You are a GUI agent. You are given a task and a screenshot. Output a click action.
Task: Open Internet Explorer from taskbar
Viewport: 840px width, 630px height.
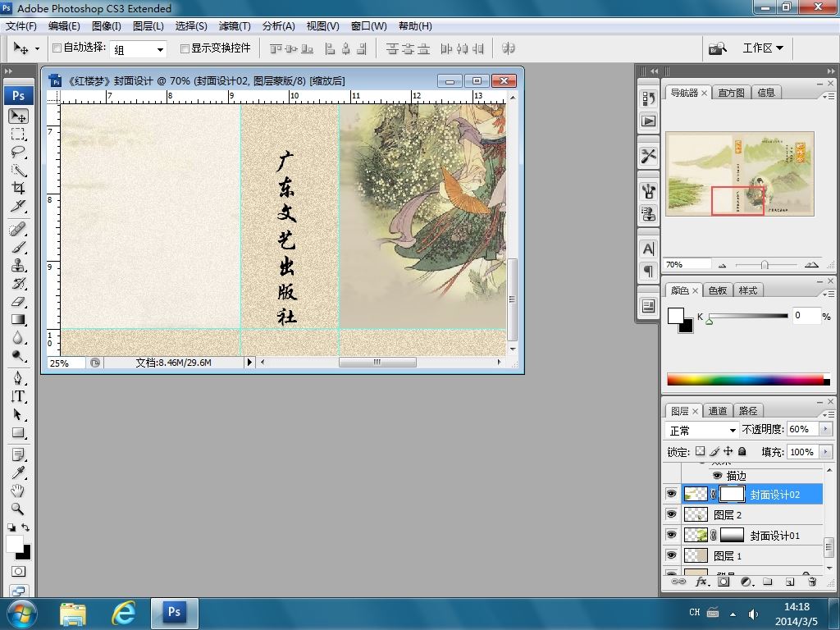pos(123,613)
